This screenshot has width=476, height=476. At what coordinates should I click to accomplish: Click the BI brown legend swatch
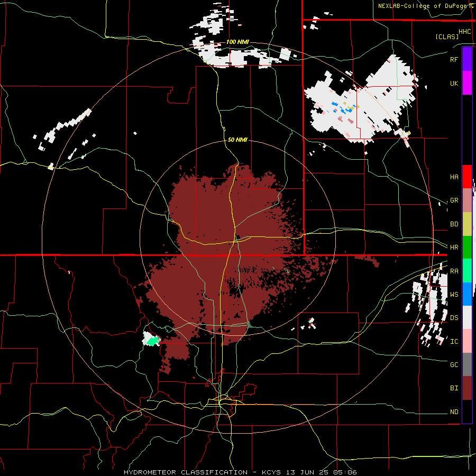coord(467,388)
